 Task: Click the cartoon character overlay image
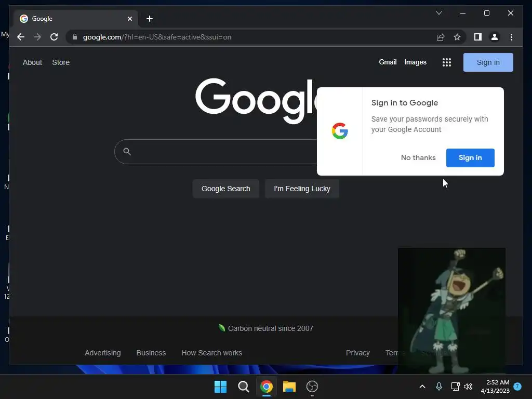coord(451,311)
